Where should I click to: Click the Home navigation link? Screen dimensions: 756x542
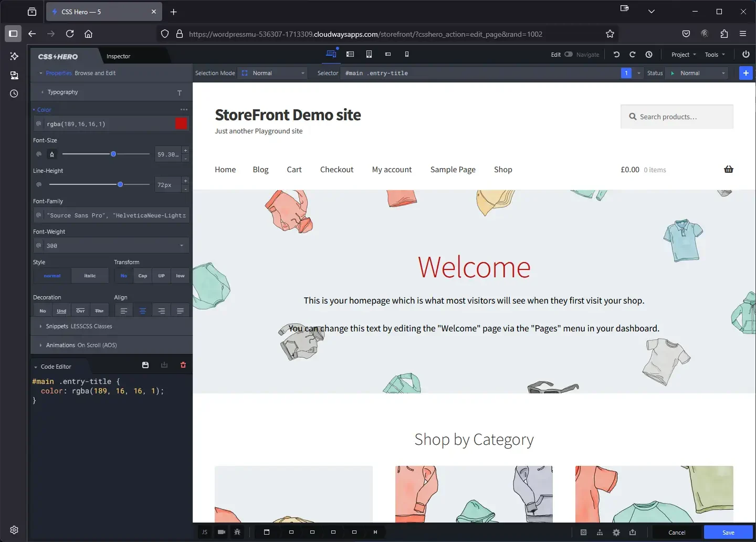[x=225, y=170]
